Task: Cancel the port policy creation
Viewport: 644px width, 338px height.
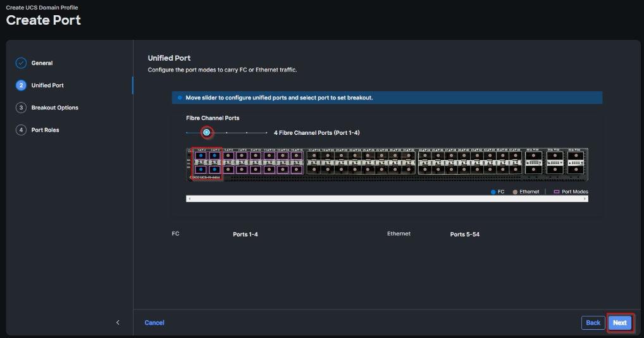Action: (x=154, y=323)
